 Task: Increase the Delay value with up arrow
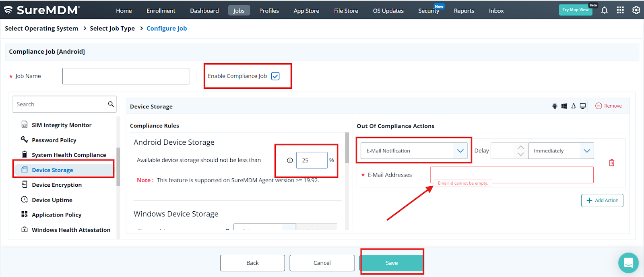tap(520, 147)
